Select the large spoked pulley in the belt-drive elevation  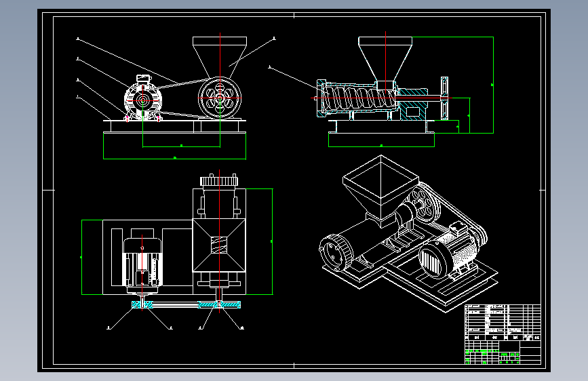[220, 98]
